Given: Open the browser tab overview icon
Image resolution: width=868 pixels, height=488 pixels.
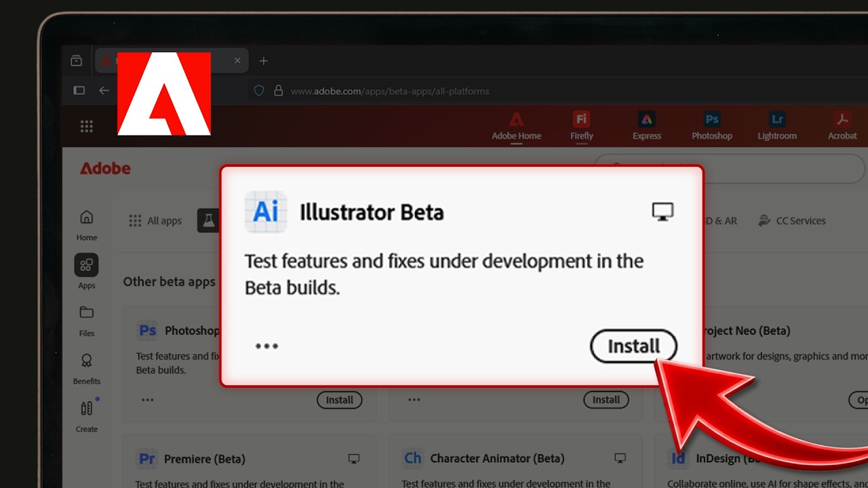Looking at the screenshot, I should 76,61.
